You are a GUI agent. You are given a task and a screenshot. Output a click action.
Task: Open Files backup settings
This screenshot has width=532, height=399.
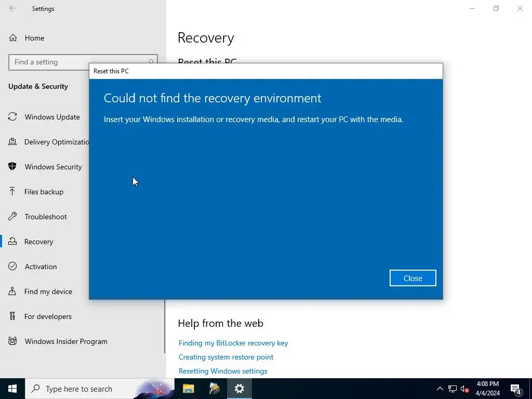(x=44, y=192)
